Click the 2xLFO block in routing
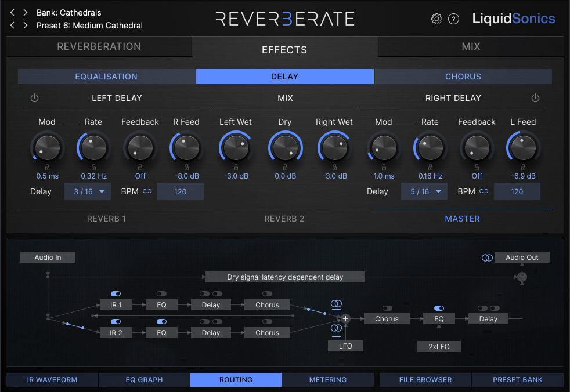The image size is (570, 392). pos(439,347)
